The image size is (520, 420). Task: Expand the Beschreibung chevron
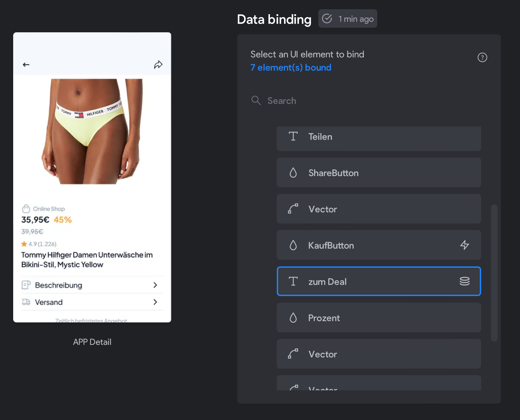point(155,285)
